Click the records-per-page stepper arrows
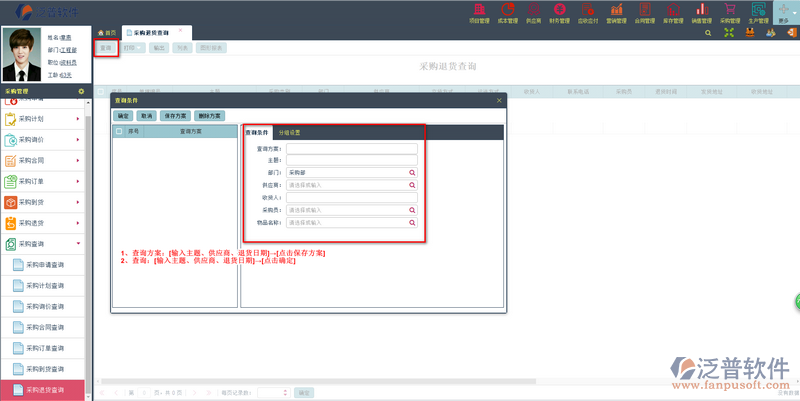Screen dimensions: 800x401 point(285,393)
